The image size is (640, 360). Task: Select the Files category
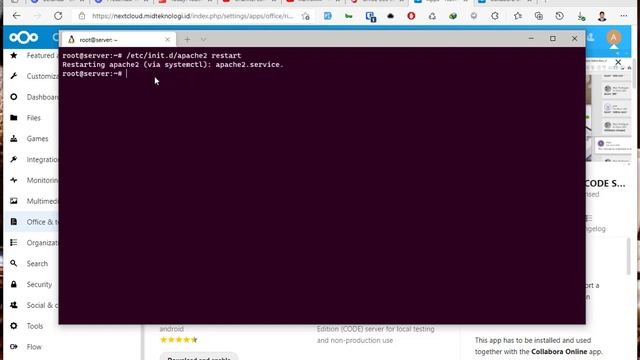tap(32, 118)
